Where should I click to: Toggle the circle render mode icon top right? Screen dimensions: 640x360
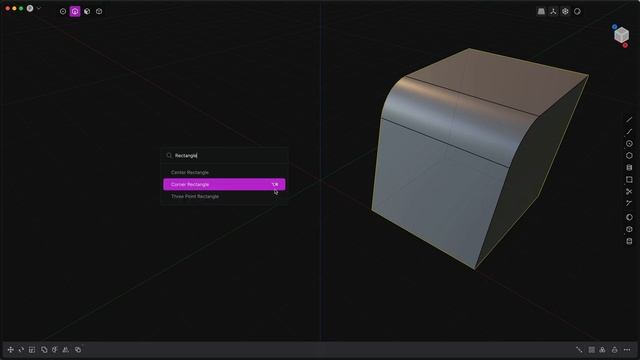coord(577,11)
